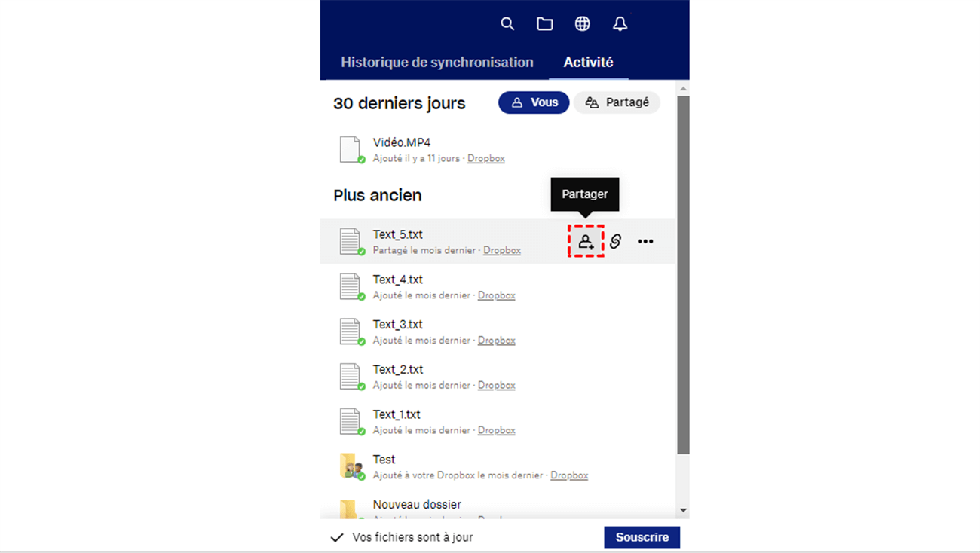This screenshot has height=553, width=980.
Task: Select the Test folder name
Action: (x=384, y=460)
